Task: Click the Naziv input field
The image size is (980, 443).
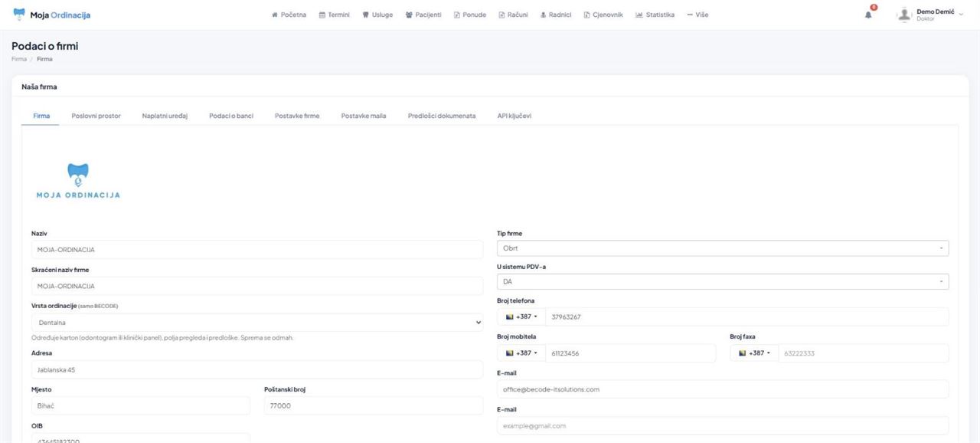Action: coord(257,249)
